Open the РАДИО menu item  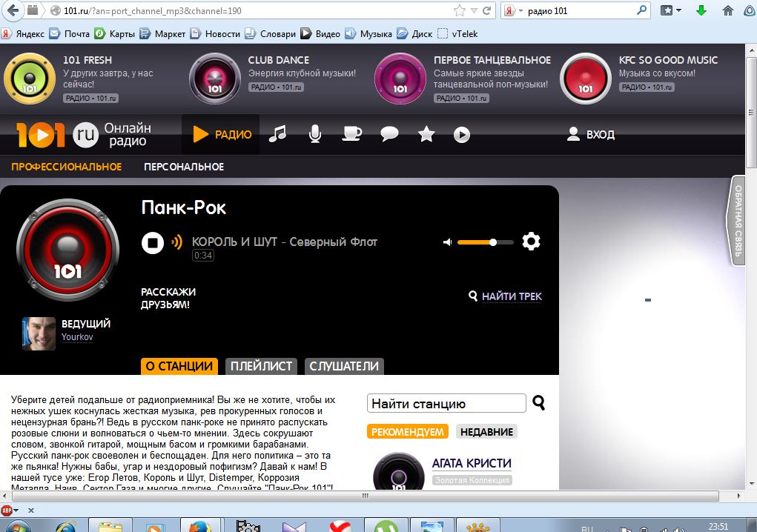[x=222, y=135]
